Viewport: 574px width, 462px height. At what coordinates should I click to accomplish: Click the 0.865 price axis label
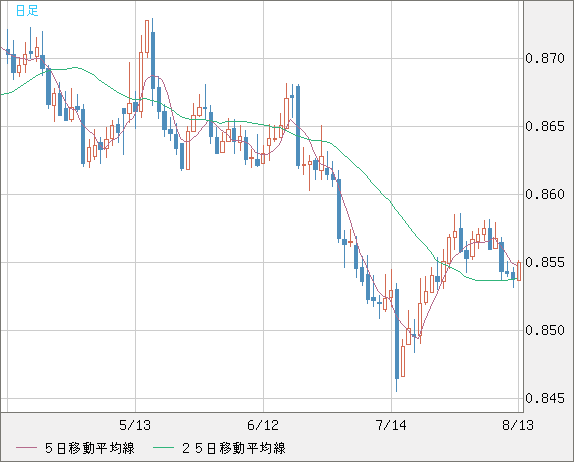point(545,127)
